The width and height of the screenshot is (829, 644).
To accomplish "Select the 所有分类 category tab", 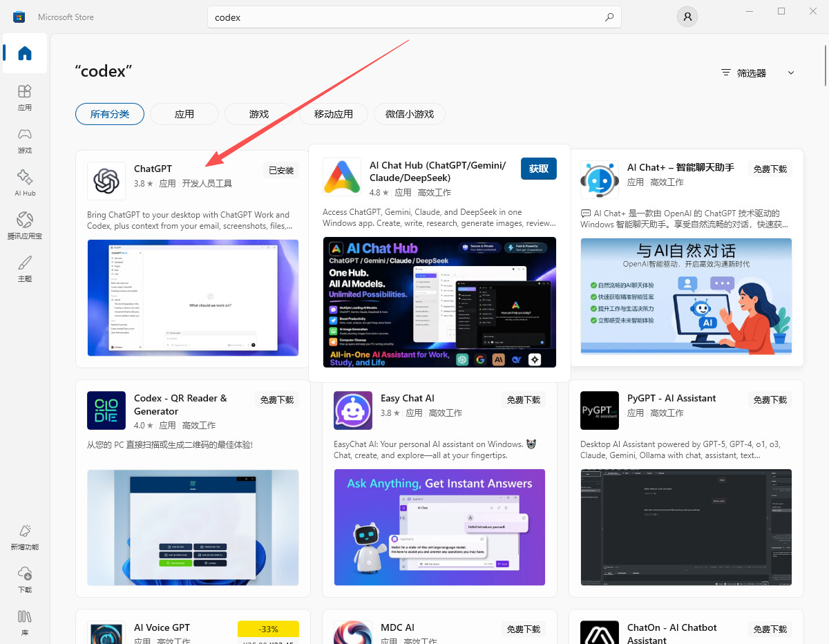I will pos(110,114).
